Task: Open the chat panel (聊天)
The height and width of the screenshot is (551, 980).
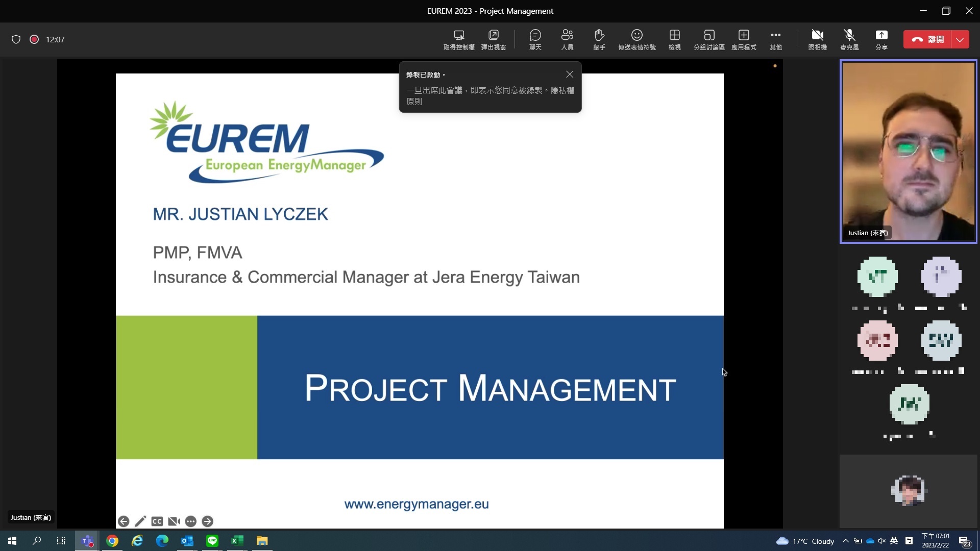Action: [x=535, y=39]
